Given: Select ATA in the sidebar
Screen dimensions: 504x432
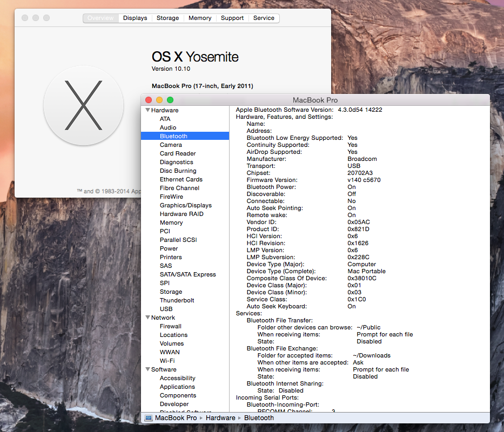Looking at the screenshot, I should 165,119.
